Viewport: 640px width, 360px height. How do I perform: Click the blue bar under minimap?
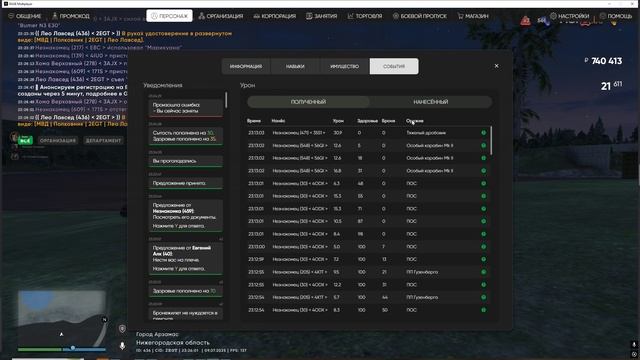pos(84,349)
